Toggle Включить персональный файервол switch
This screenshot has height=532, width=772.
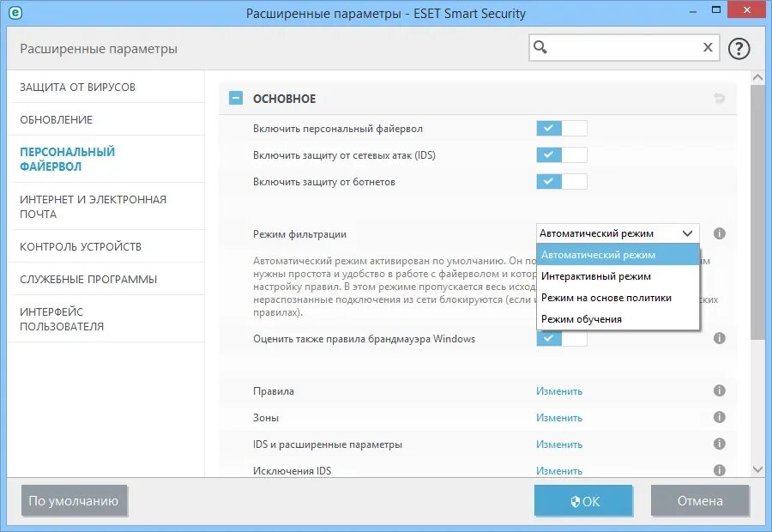pos(562,129)
